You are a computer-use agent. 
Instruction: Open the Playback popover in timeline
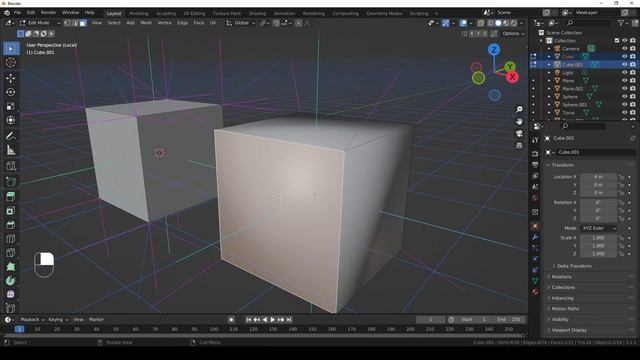[x=32, y=320]
